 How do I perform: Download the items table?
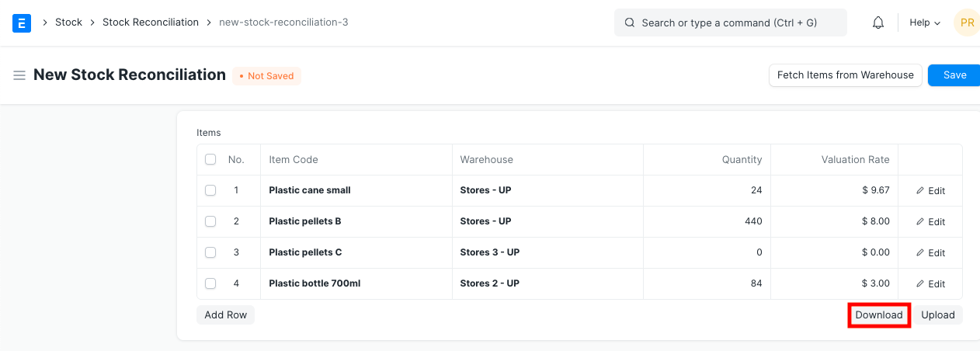click(x=878, y=315)
